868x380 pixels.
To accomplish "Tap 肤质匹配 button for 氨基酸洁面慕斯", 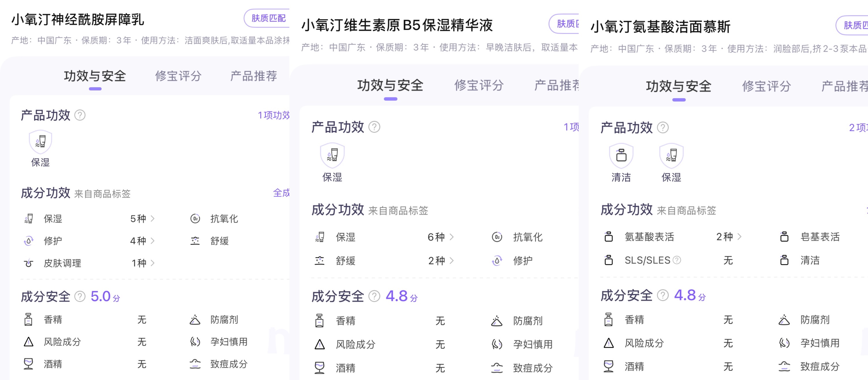I will [852, 25].
